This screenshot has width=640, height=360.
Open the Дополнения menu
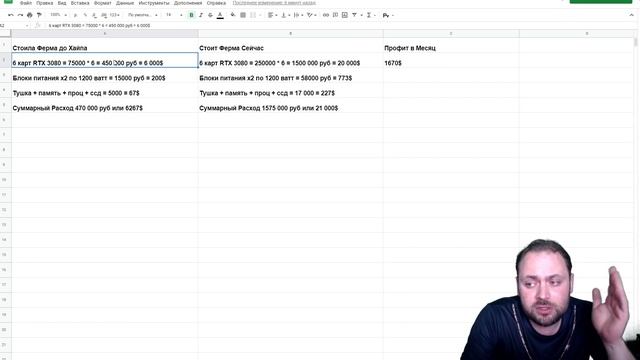coord(188,3)
